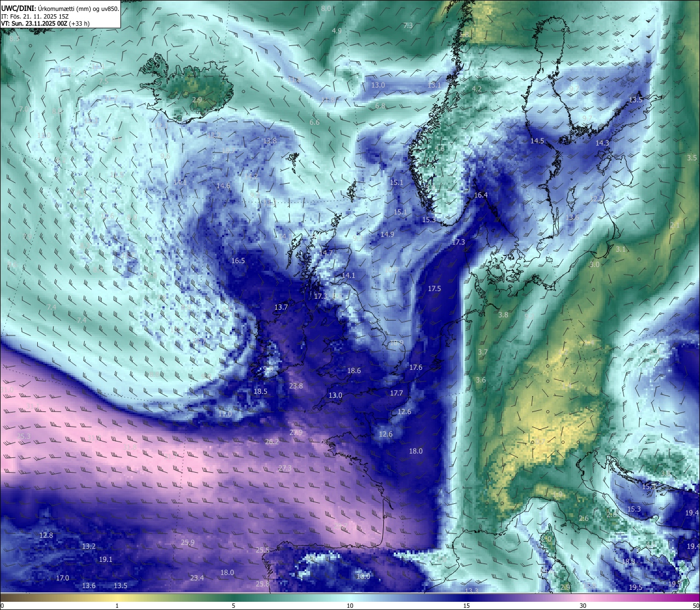Click the 13.1 value label
This screenshot has height=610, width=700.
click(434, 85)
